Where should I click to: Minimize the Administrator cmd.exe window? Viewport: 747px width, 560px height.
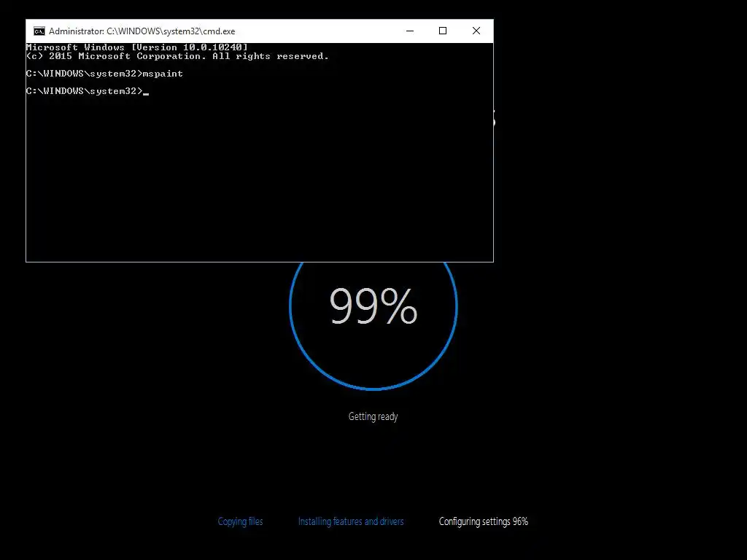point(410,31)
